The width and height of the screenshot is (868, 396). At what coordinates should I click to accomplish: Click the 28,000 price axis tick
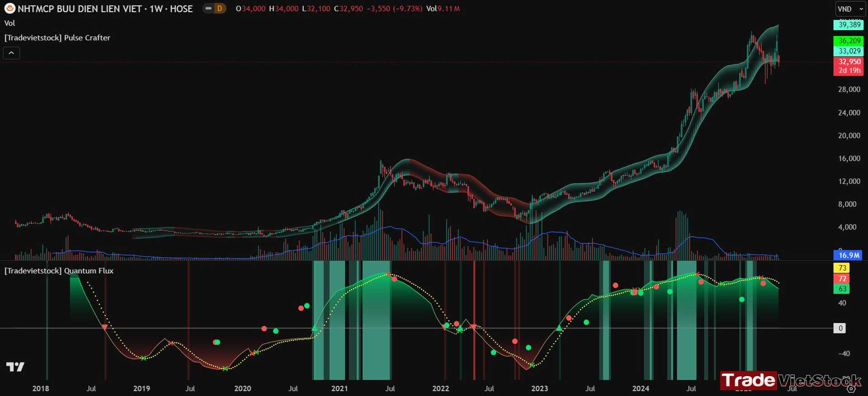pos(849,90)
